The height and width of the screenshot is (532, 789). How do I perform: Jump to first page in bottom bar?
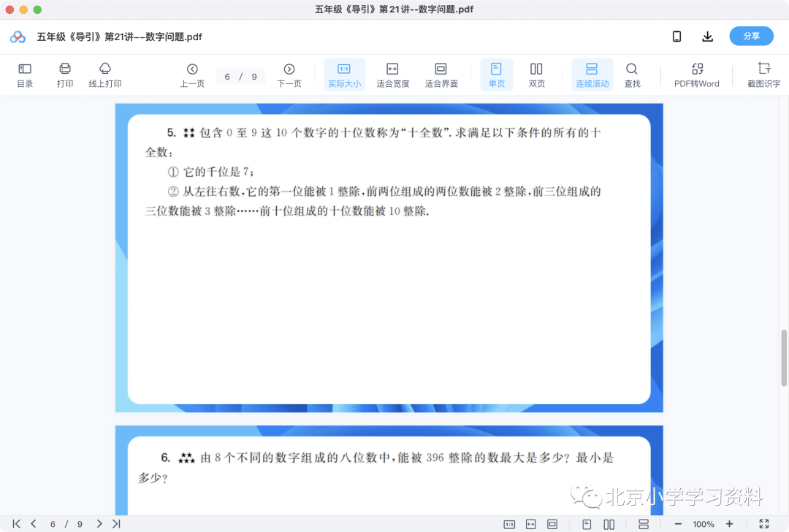16,524
